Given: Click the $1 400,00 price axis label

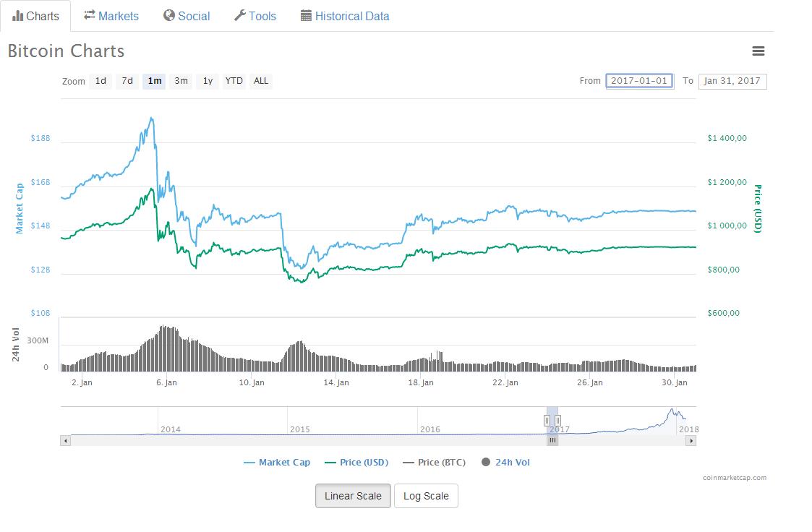Looking at the screenshot, I should pos(727,138).
